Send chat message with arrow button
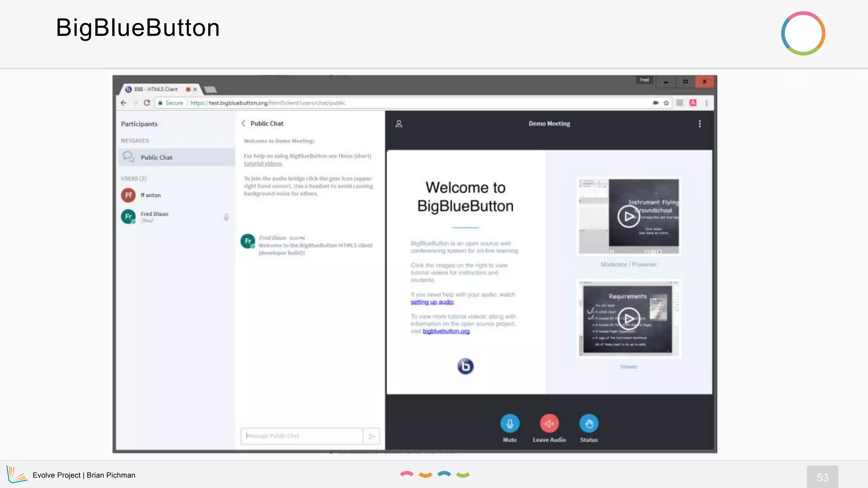The width and height of the screenshot is (868, 488). pos(372,436)
